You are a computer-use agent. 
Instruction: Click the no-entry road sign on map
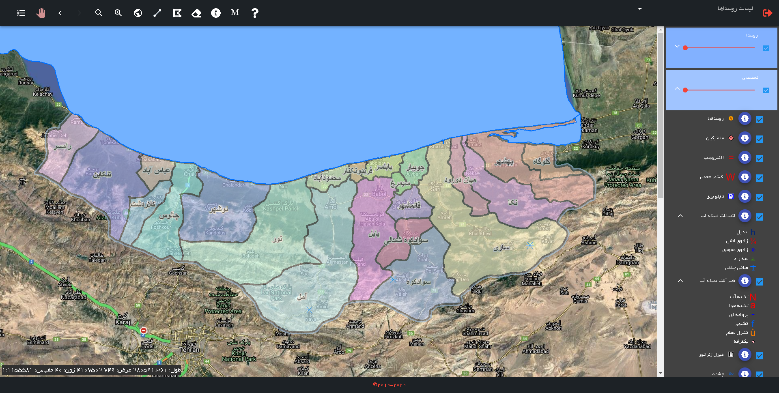click(x=144, y=330)
